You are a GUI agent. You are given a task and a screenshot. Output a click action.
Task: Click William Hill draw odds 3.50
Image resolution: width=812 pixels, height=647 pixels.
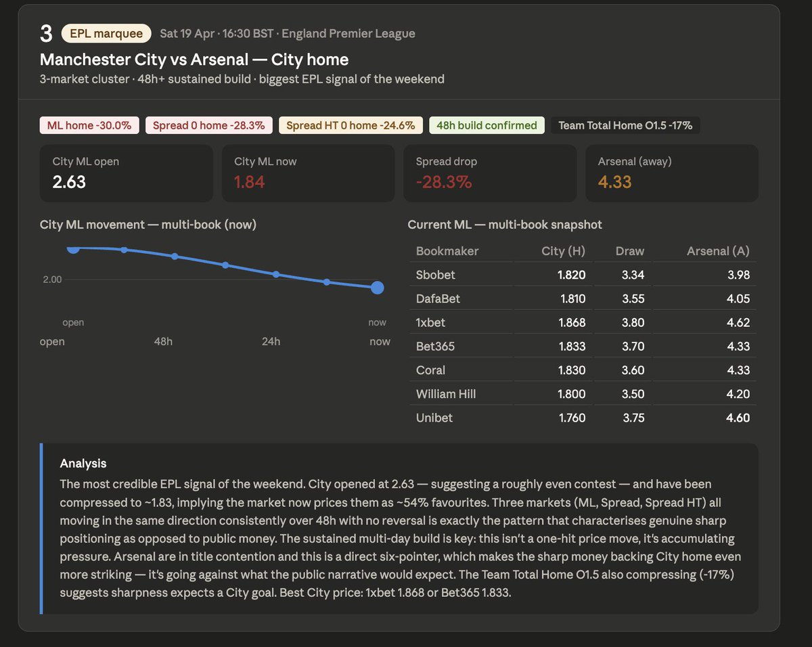[633, 394]
